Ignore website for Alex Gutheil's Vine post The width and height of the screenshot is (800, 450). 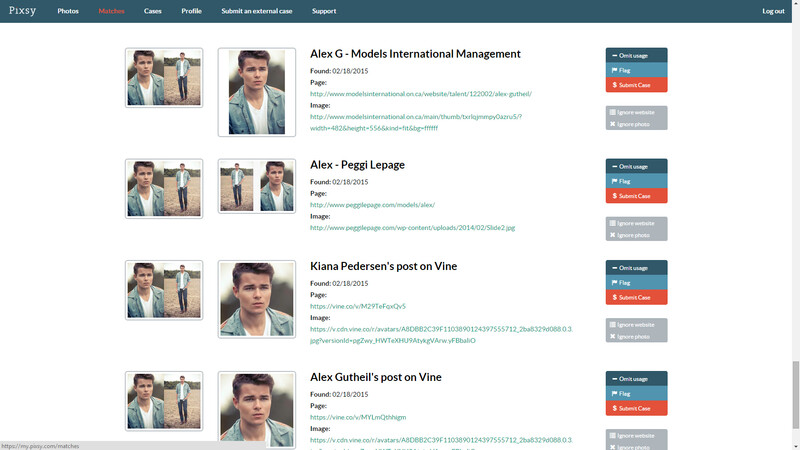pos(636,436)
